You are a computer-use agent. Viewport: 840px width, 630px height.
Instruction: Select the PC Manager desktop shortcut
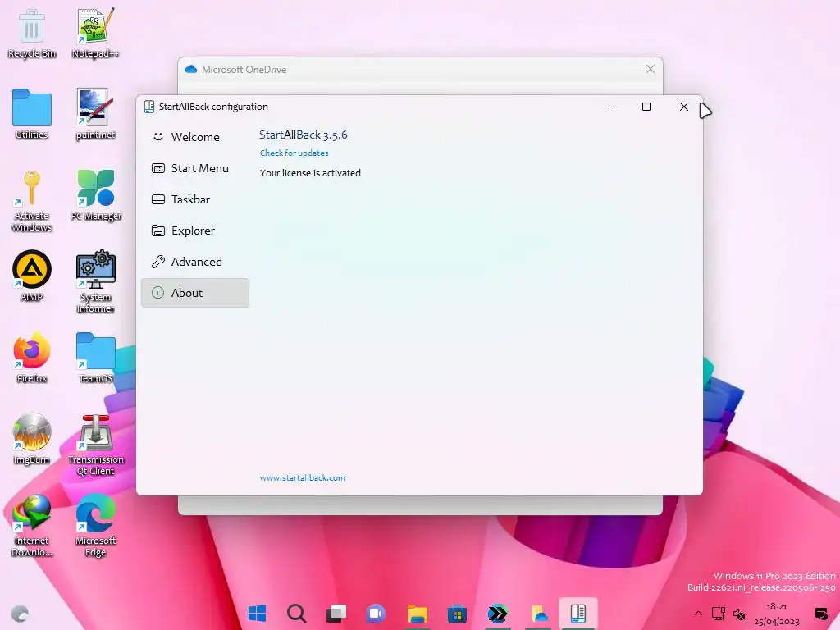[95, 195]
